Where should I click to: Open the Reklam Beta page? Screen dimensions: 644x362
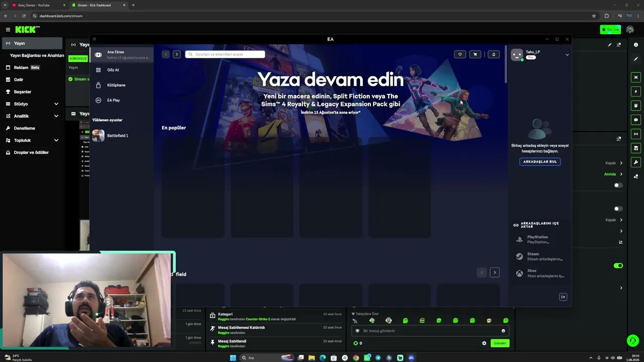tap(32, 67)
